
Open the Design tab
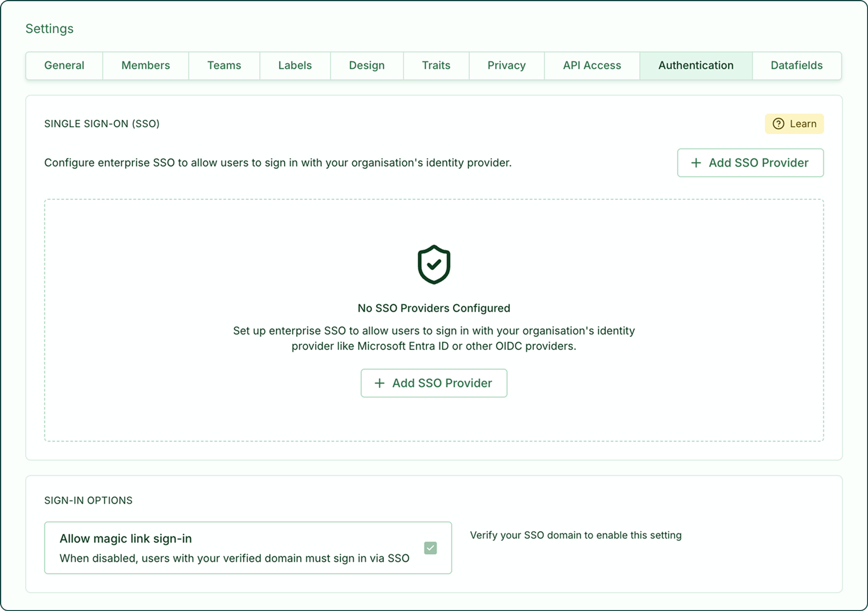pos(367,65)
